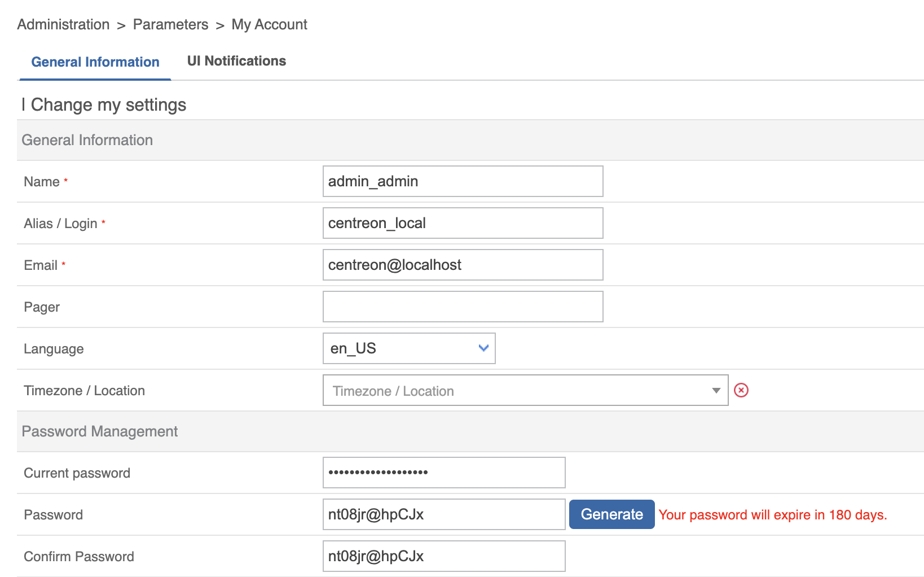The width and height of the screenshot is (924, 577).
Task: Click My Account in the breadcrumb
Action: 269,24
